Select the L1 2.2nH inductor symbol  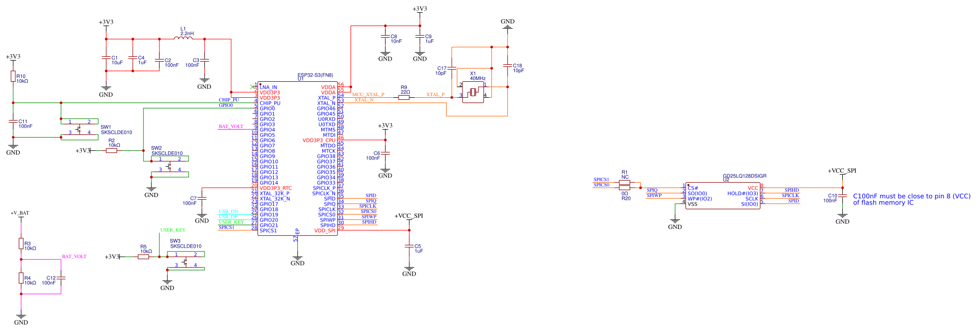click(183, 37)
